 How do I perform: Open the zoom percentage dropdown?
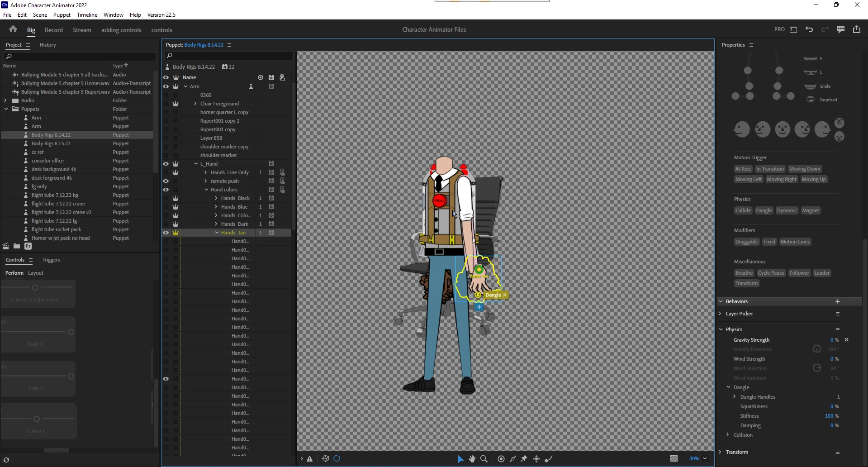point(705,459)
